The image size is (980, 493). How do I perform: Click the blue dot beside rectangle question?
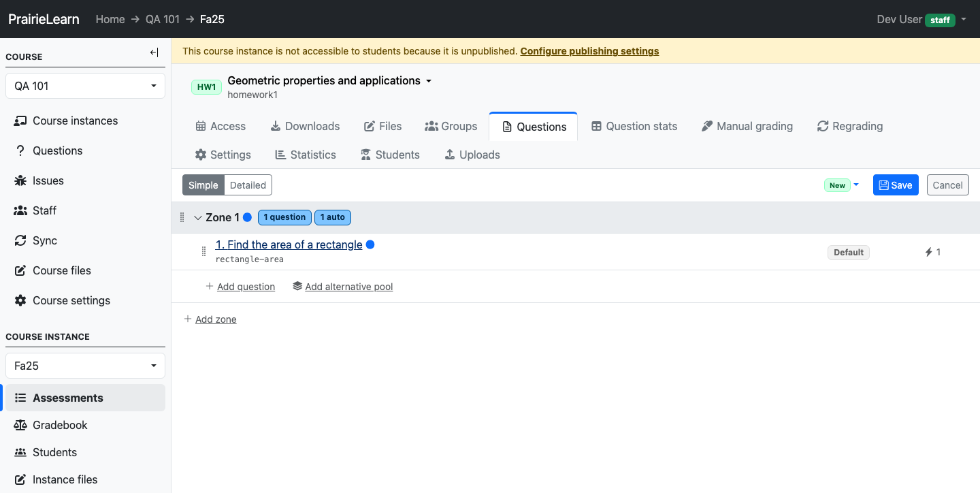370,244
